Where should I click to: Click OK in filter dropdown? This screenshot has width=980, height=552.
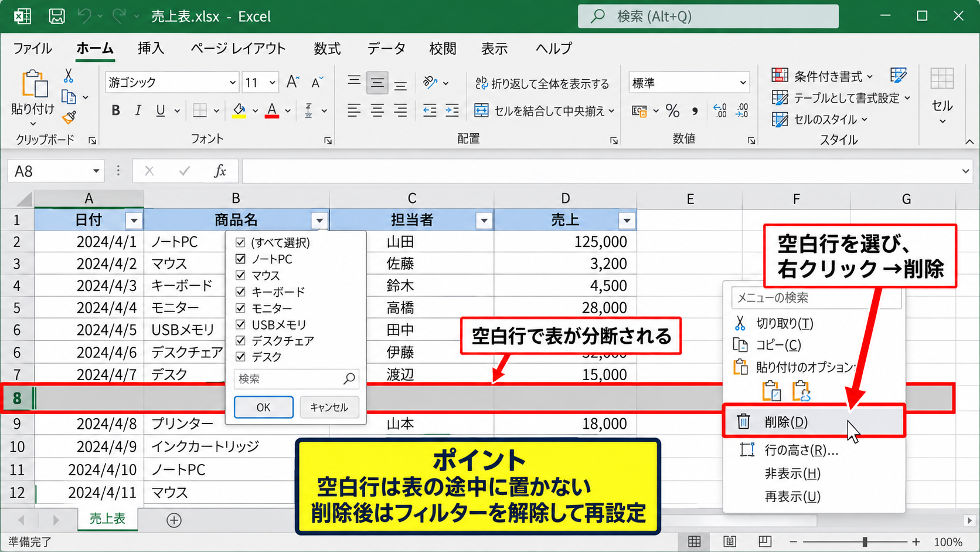264,407
